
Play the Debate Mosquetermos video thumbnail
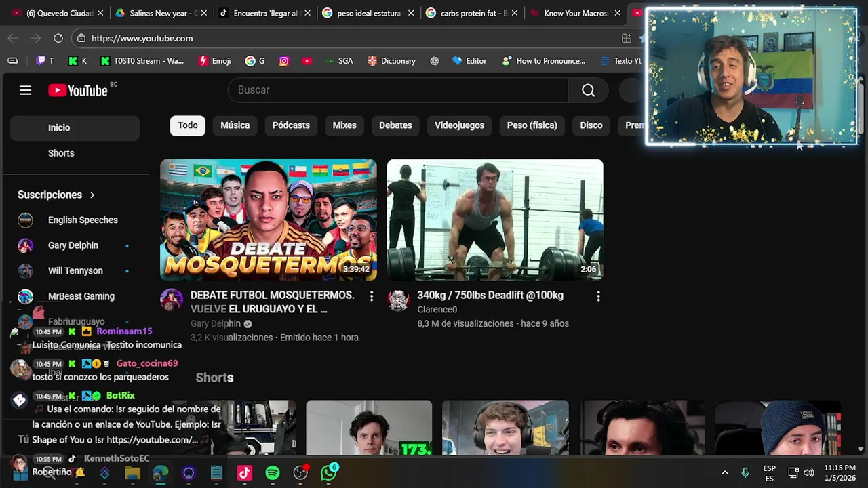click(269, 220)
